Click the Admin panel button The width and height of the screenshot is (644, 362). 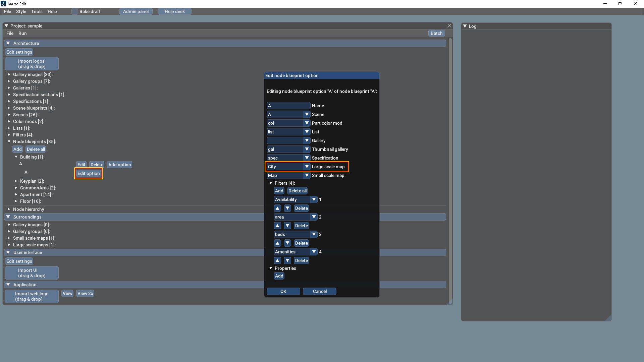[x=136, y=11]
